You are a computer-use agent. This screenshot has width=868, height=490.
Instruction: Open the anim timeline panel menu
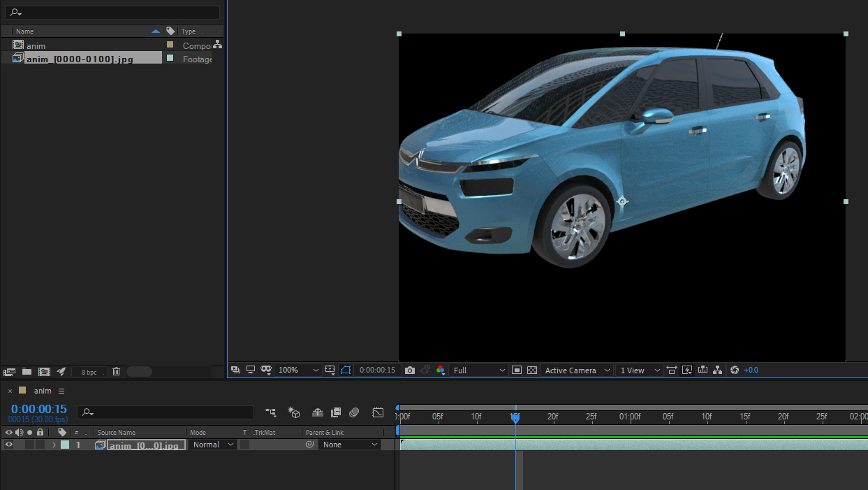61,391
